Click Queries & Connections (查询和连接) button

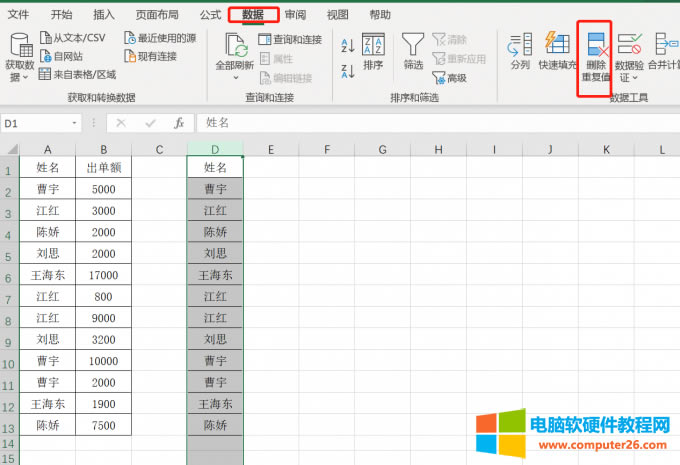290,38
